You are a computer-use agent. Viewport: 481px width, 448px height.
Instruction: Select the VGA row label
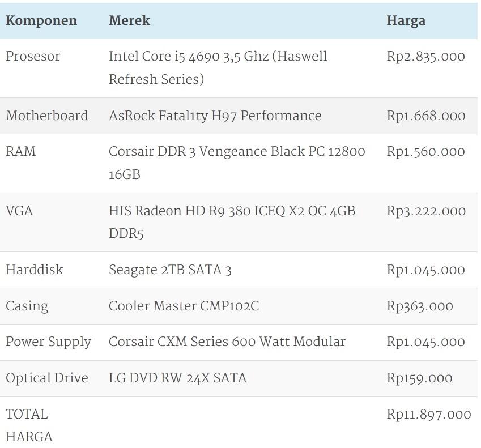click(19, 211)
